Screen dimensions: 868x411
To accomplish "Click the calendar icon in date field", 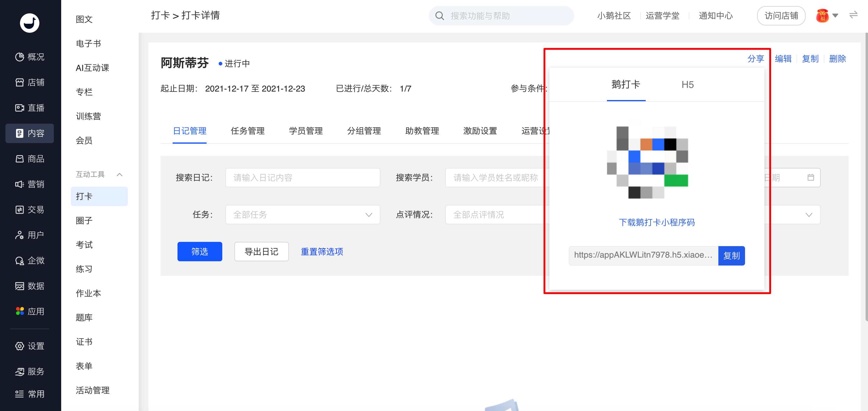I will [810, 177].
